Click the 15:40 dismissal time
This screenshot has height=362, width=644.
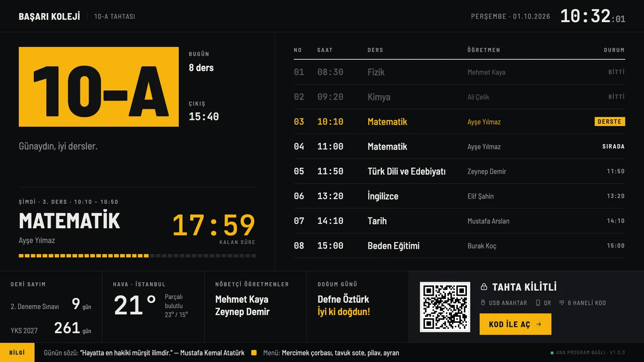pos(204,117)
